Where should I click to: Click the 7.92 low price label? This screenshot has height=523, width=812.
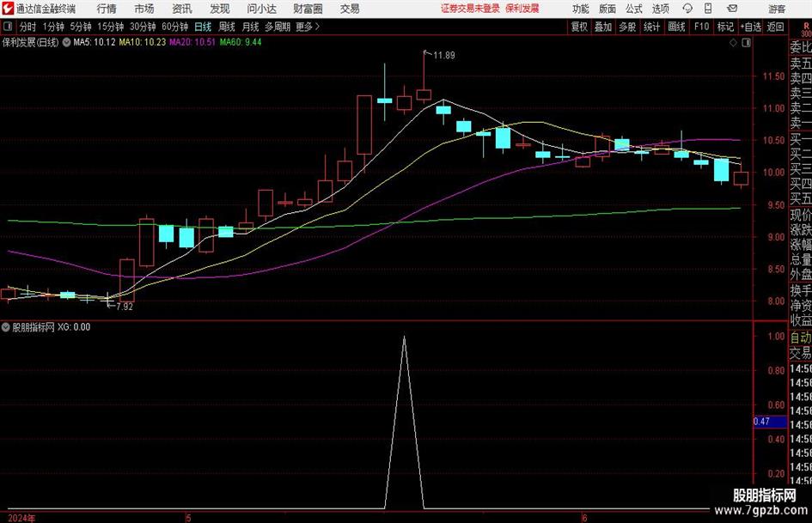click(x=125, y=307)
